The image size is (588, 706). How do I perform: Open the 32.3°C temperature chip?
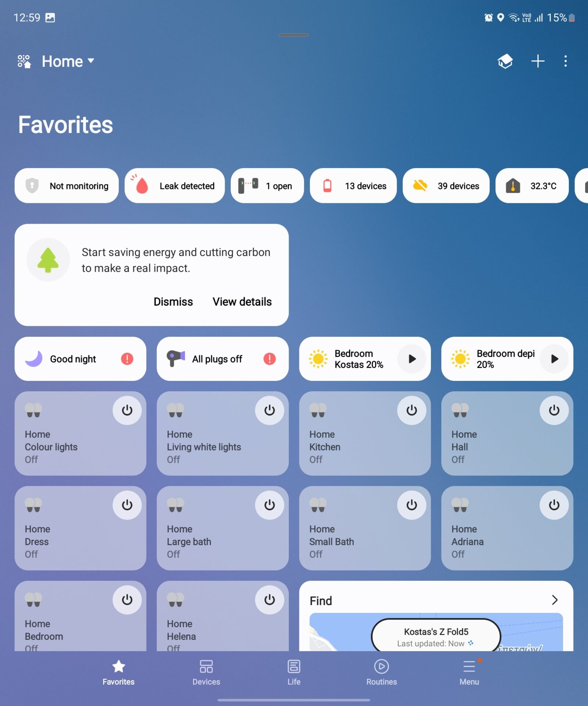532,186
